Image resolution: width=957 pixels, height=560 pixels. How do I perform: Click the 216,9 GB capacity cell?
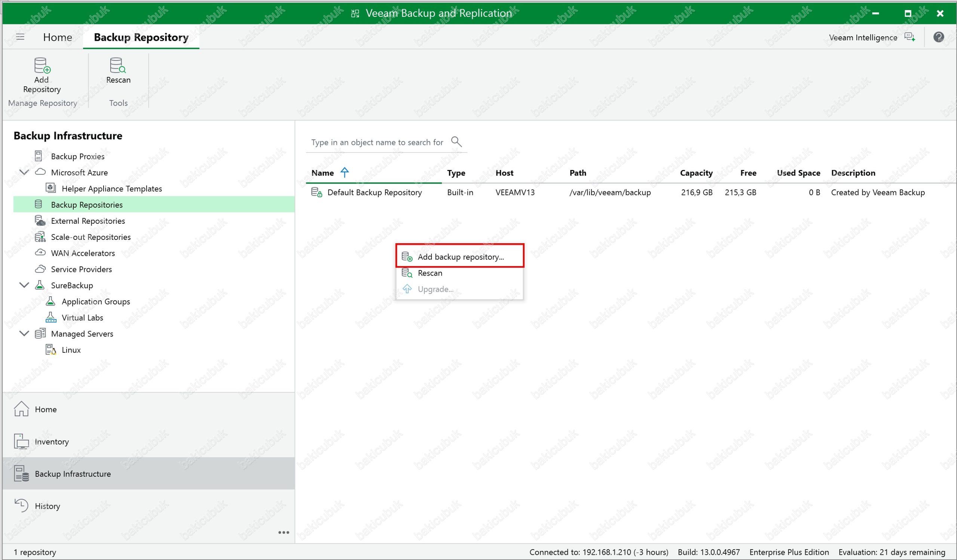tap(696, 192)
